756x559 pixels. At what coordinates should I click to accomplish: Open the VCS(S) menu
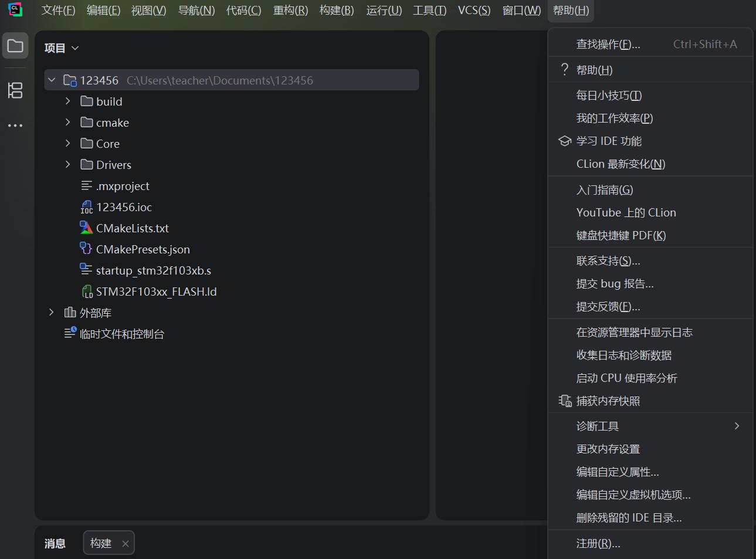(x=474, y=11)
